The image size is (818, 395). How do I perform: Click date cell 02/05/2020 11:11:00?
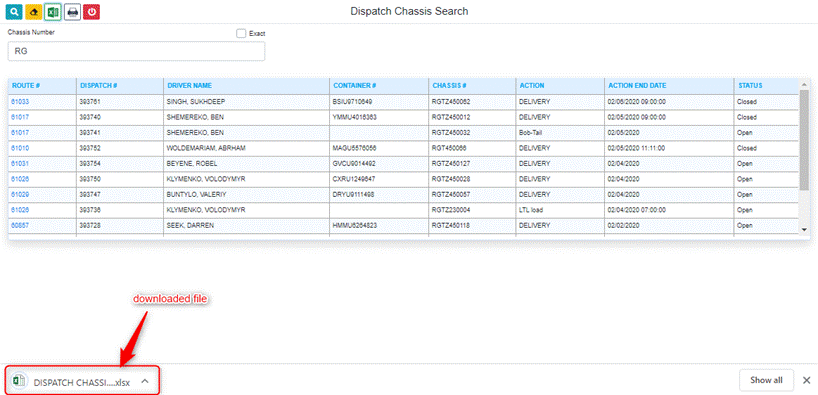[669, 148]
